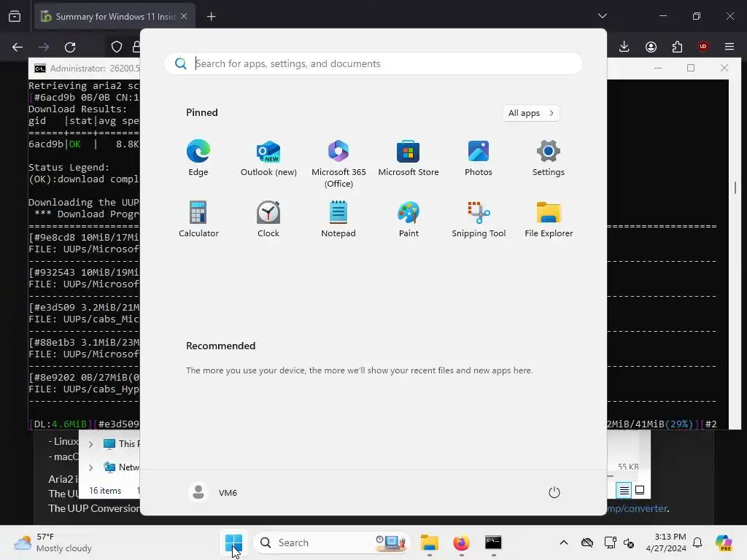Open the network tray icon
Screen dimensions: 747x560
610,542
